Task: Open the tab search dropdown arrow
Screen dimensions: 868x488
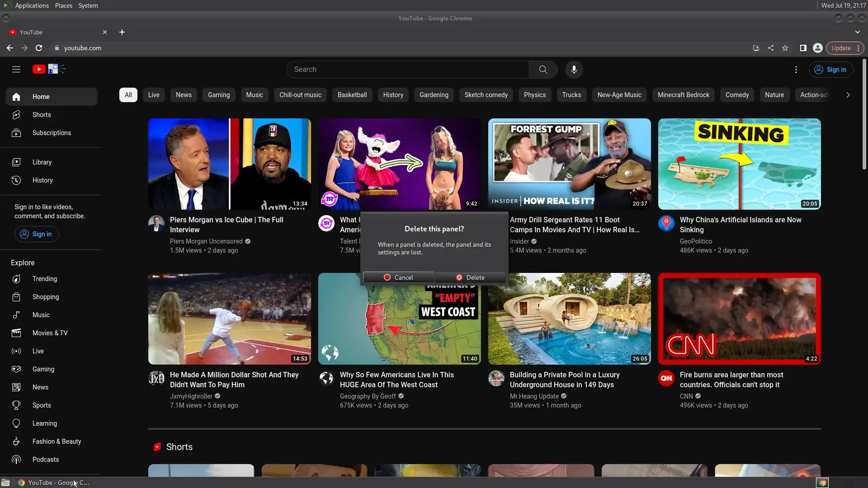Action: pyautogui.click(x=858, y=32)
